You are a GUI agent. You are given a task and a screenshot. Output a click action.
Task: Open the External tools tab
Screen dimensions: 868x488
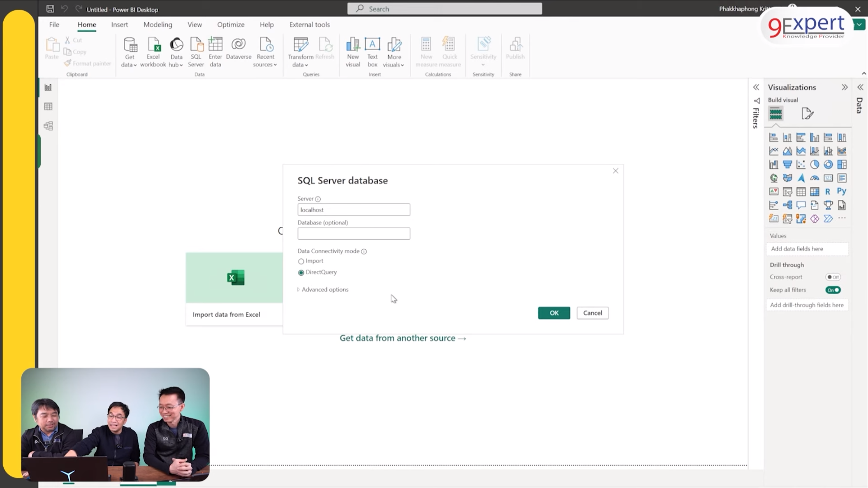pyautogui.click(x=309, y=25)
